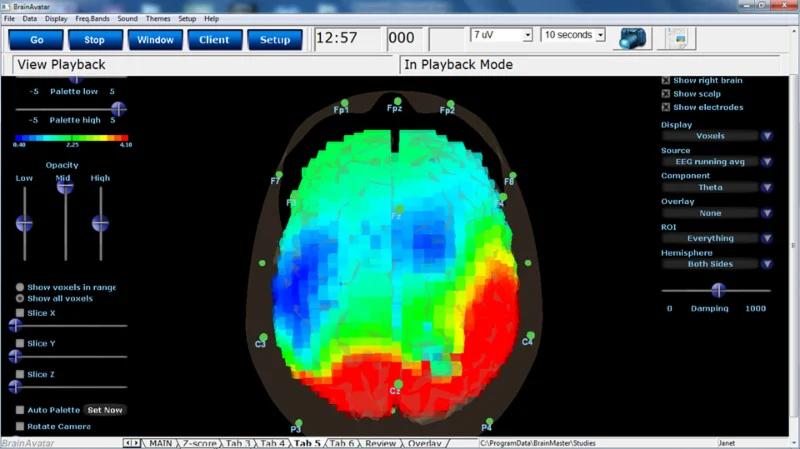The height and width of the screenshot is (449, 800).
Task: Open the File menu
Action: [9, 18]
